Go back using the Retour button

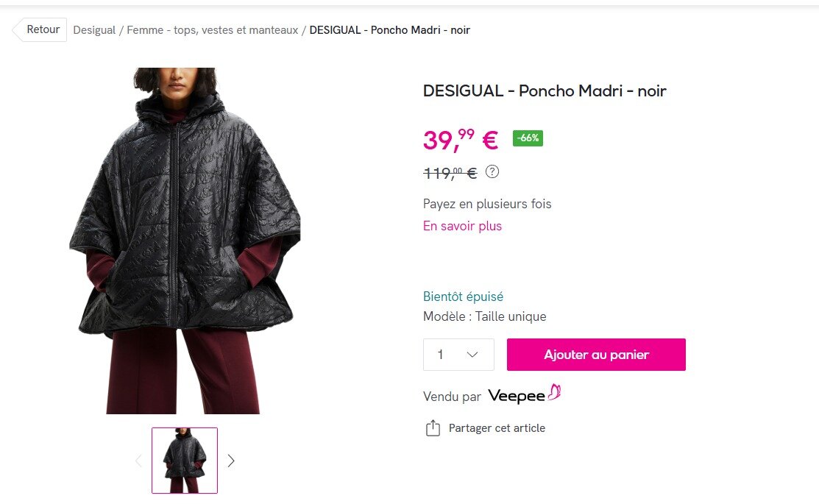[40, 29]
